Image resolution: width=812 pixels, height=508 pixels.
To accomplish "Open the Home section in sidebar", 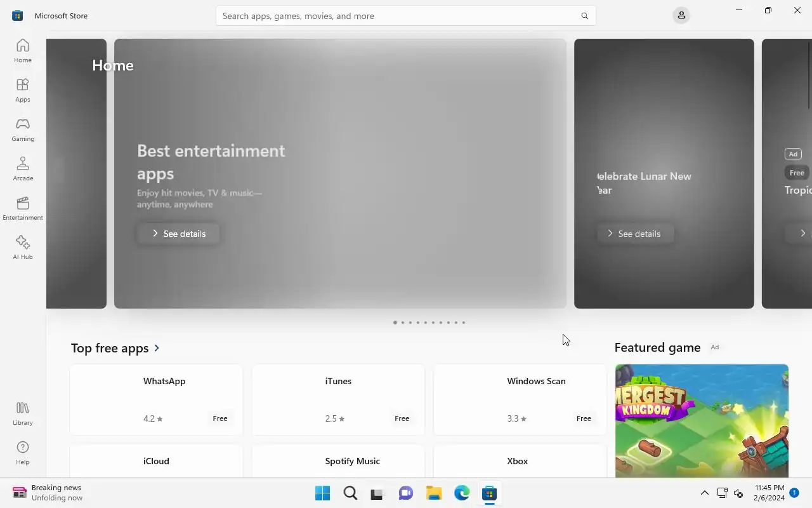I will (x=23, y=51).
